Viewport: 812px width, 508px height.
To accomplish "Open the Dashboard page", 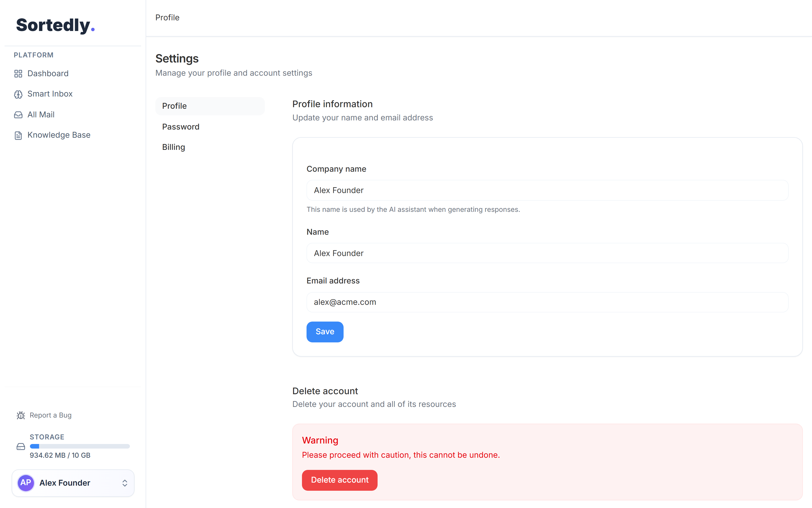I will tap(73, 74).
